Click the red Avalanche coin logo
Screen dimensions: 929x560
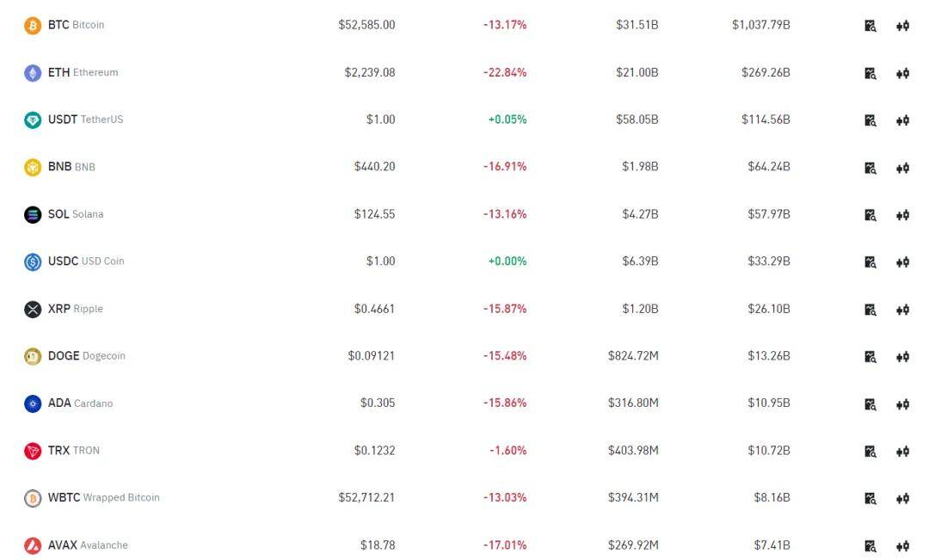point(33,545)
